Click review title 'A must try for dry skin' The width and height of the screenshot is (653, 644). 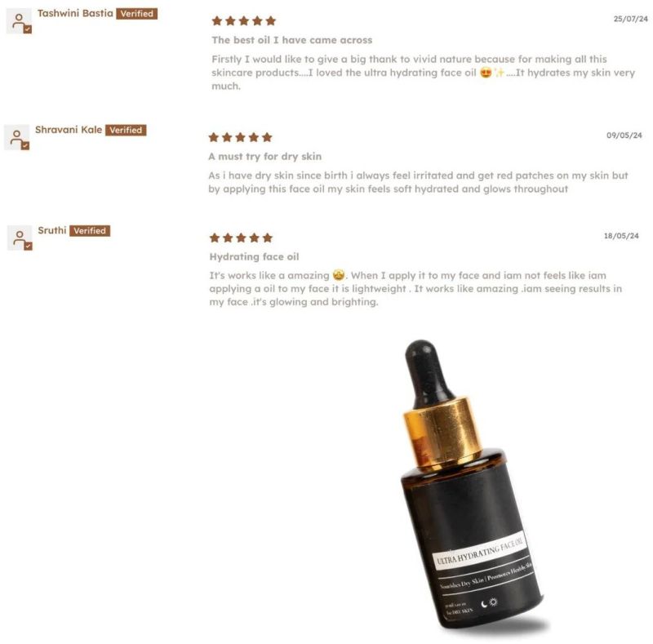pyautogui.click(x=264, y=157)
